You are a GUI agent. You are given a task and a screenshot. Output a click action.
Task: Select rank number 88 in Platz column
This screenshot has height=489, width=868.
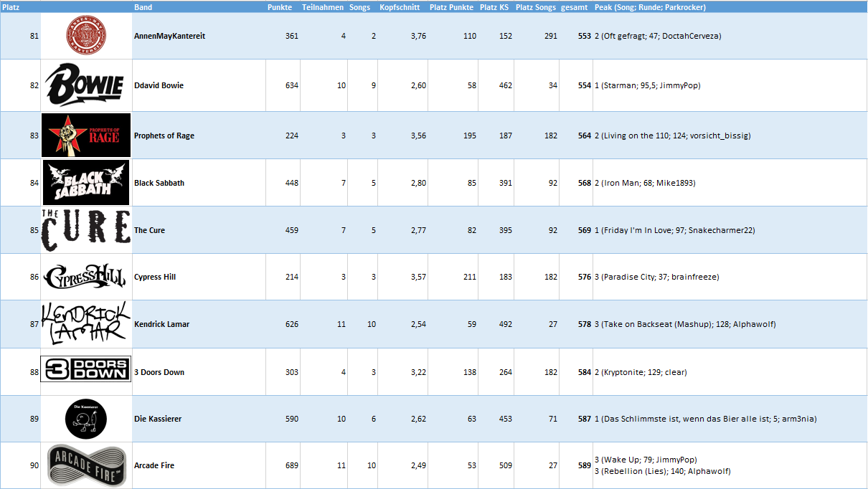[34, 372]
